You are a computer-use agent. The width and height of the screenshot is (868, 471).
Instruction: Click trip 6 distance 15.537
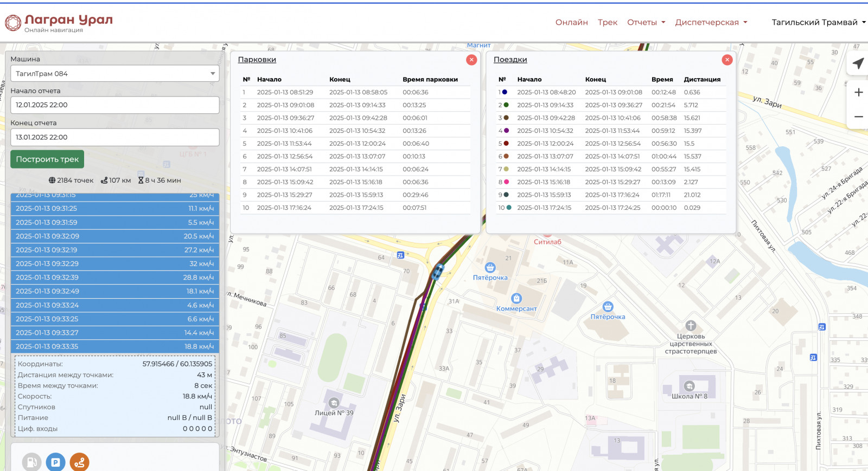pos(693,157)
